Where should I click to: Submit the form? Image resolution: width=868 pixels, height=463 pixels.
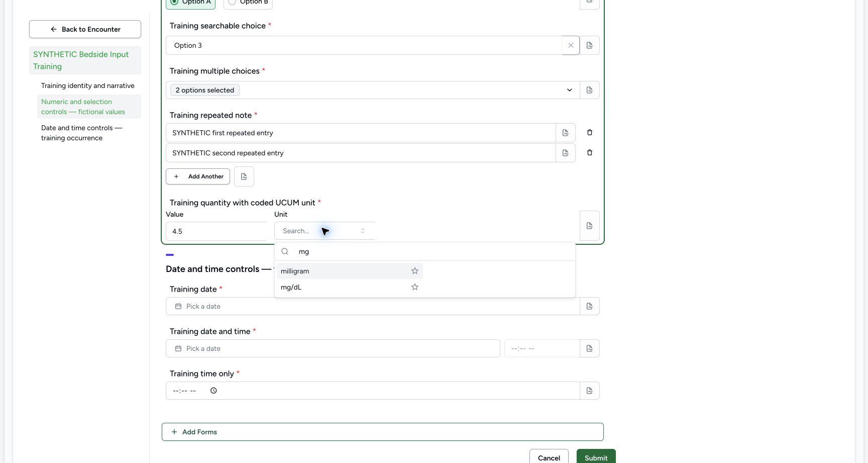pyautogui.click(x=596, y=456)
